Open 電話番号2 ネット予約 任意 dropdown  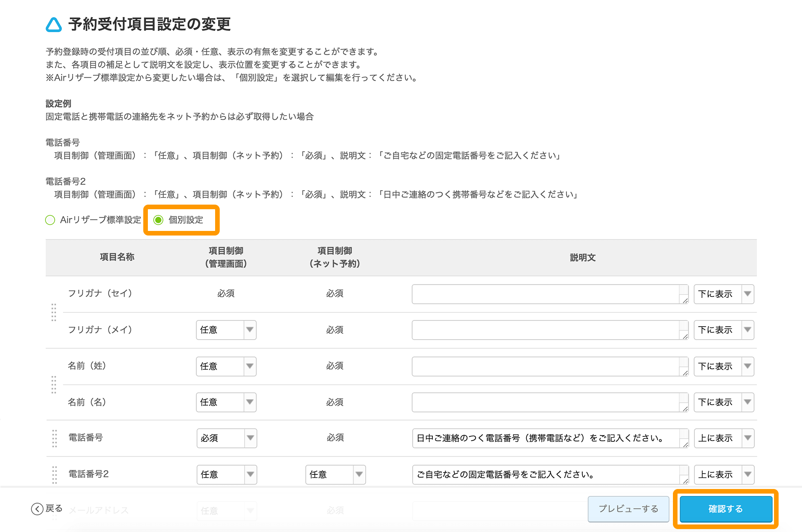(x=335, y=474)
